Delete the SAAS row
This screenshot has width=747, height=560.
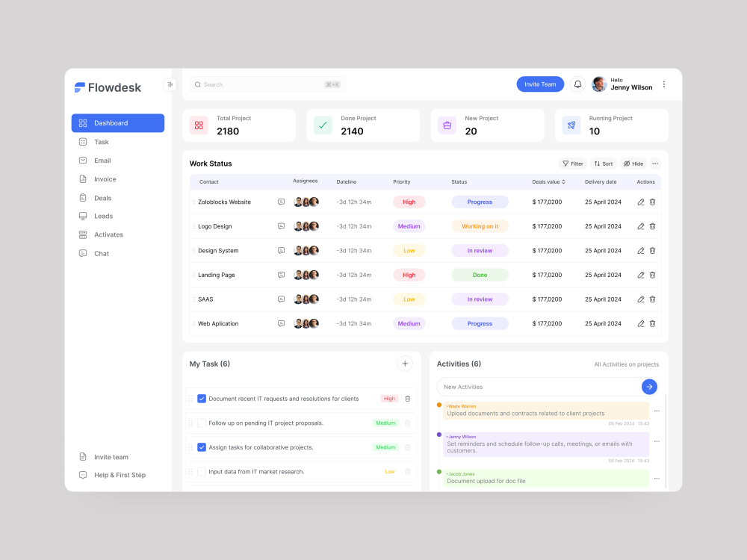[653, 299]
